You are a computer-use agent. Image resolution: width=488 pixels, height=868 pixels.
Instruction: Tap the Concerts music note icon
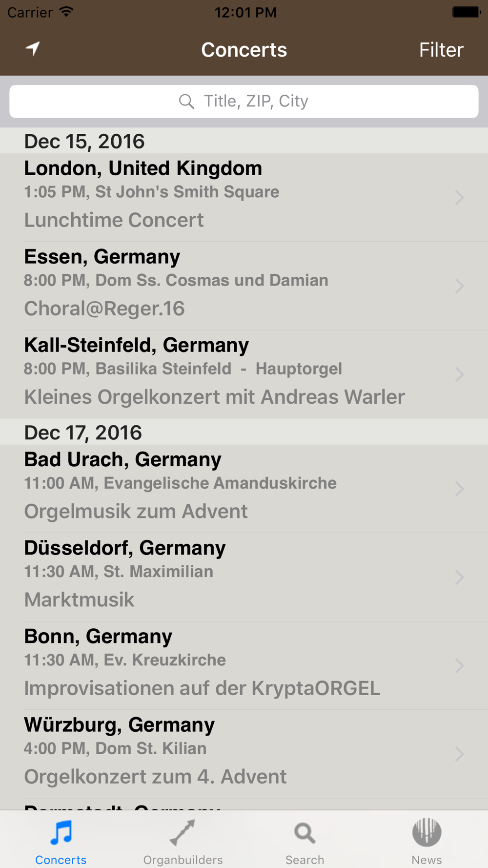click(61, 833)
